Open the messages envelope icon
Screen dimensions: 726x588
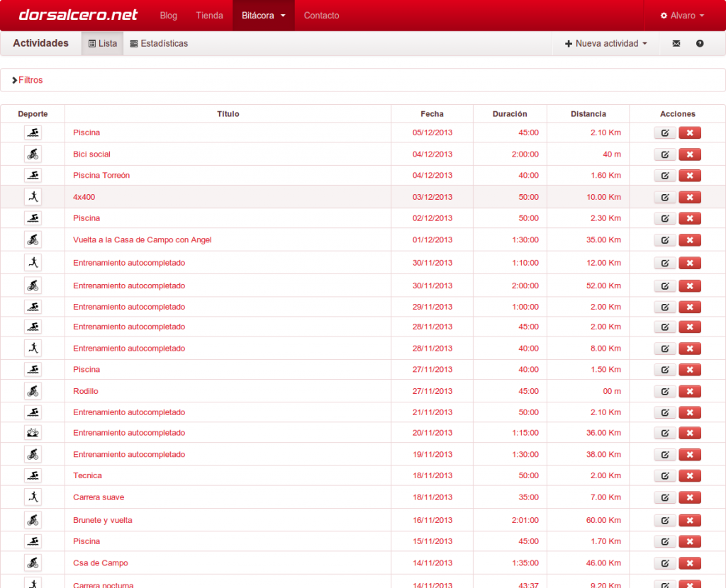point(676,43)
